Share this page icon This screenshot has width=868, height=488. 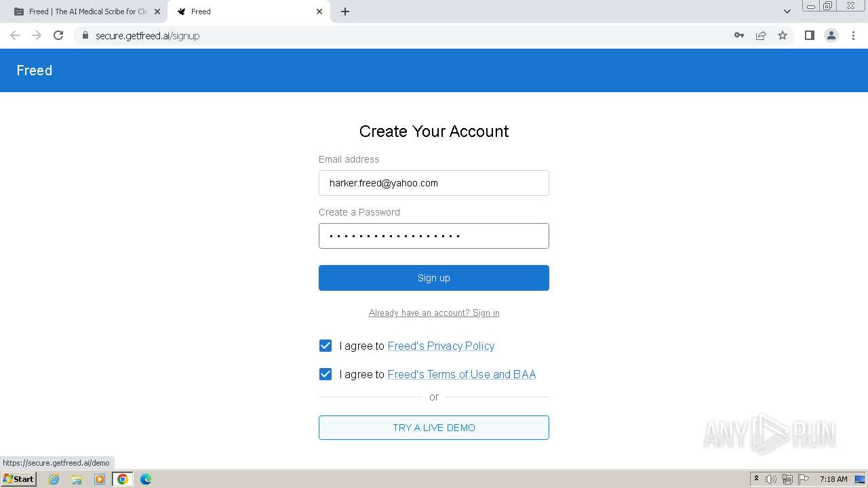click(761, 35)
